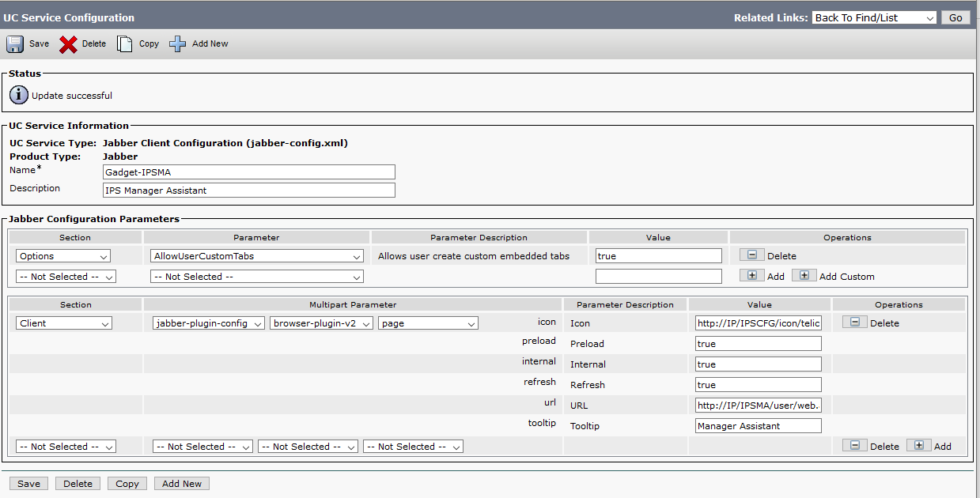Screen dimensions: 980x498
Task: Click plus Add icon in bottom multipart row
Action: (x=918, y=446)
